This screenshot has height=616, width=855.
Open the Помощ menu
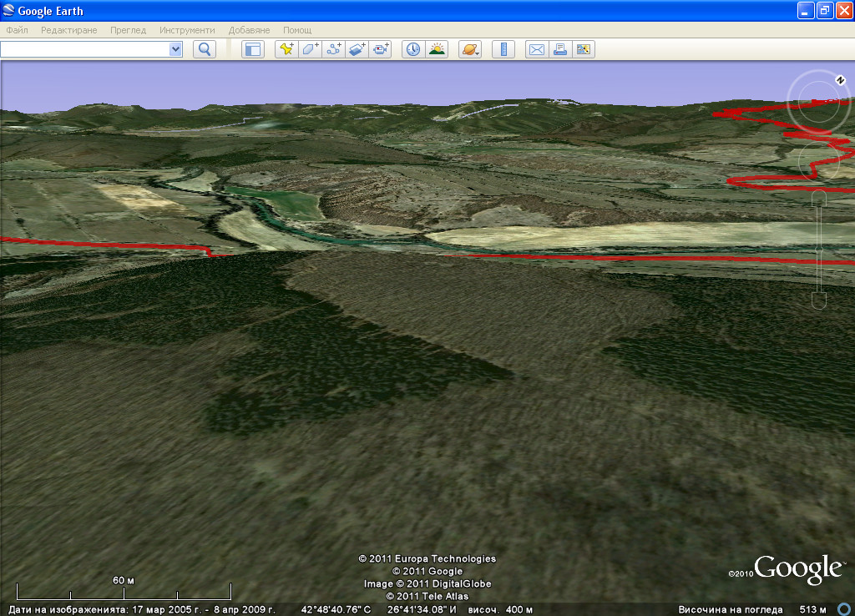(x=297, y=30)
